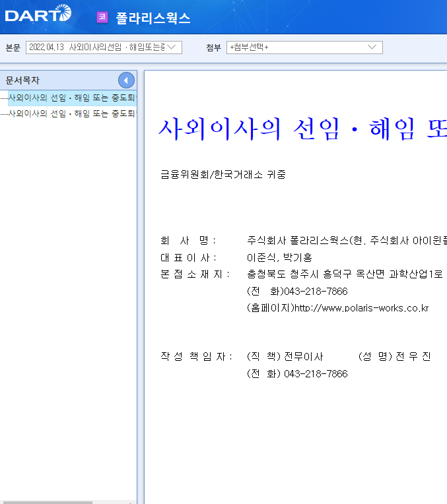The image size is (447, 504).
Task: Click the purple 코 market badge icon
Action: [x=102, y=17]
